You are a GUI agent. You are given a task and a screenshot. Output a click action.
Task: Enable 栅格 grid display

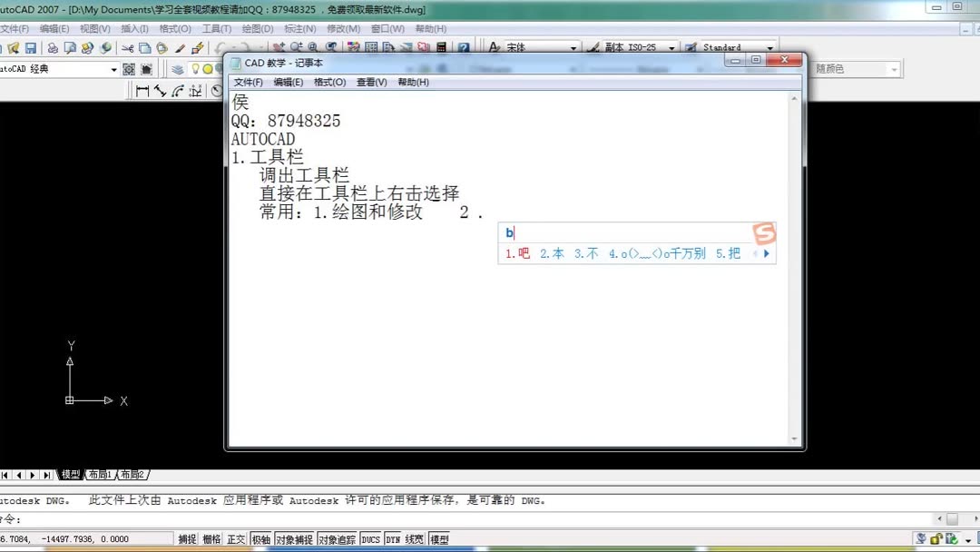coord(210,537)
